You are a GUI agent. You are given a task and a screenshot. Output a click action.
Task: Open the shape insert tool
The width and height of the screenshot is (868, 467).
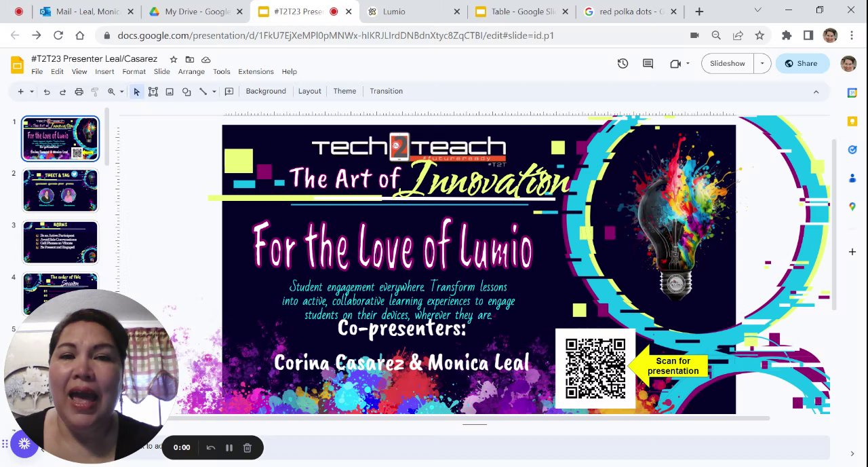tap(186, 92)
